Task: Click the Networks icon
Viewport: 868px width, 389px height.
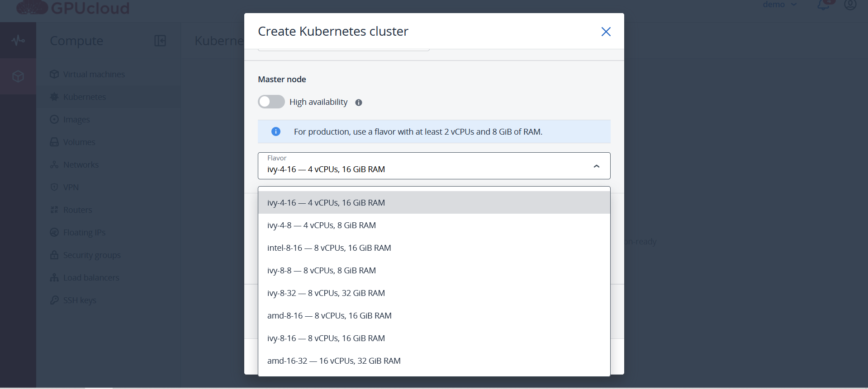Action: coord(54,164)
